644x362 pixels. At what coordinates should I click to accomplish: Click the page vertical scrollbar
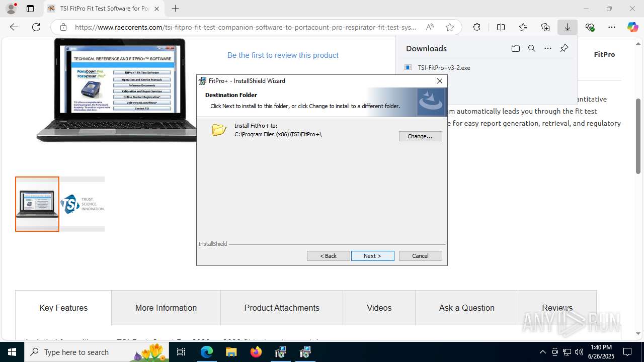click(638, 136)
